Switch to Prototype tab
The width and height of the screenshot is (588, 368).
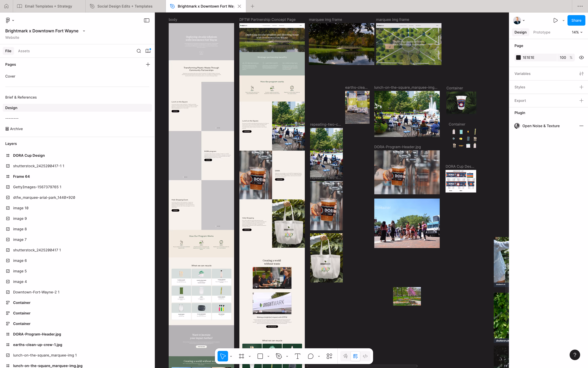542,32
